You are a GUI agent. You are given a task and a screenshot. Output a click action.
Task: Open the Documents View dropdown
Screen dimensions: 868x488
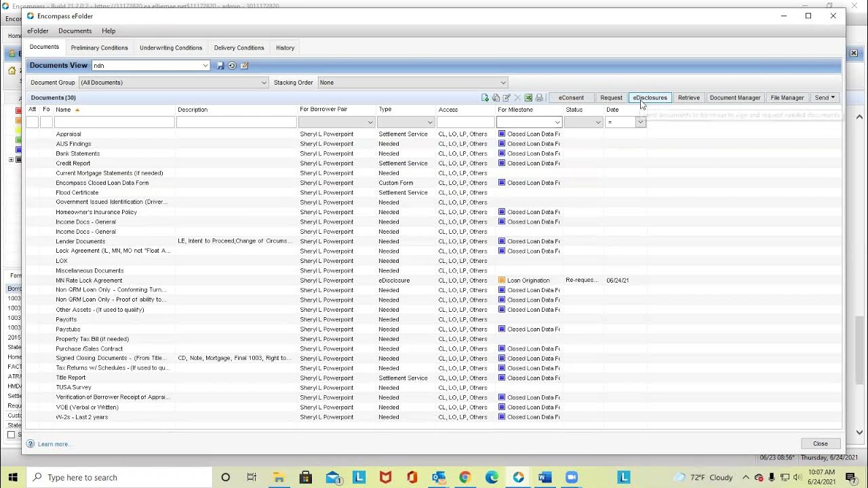click(x=205, y=66)
